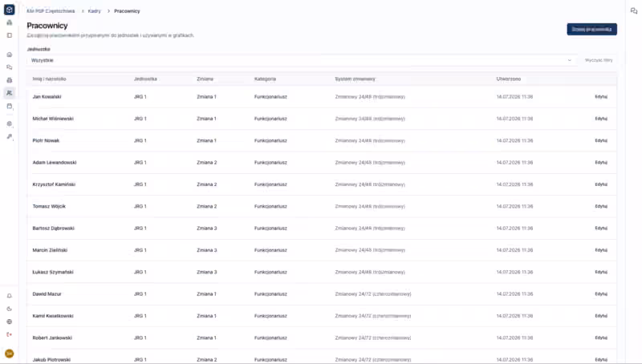The height and width of the screenshot is (364, 642).
Task: Click the printer-like icon in sidebar
Action: click(10, 80)
